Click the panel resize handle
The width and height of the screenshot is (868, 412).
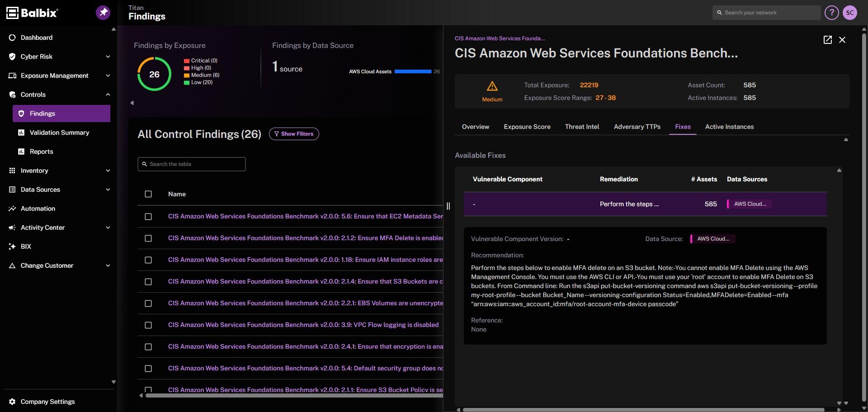coord(448,206)
